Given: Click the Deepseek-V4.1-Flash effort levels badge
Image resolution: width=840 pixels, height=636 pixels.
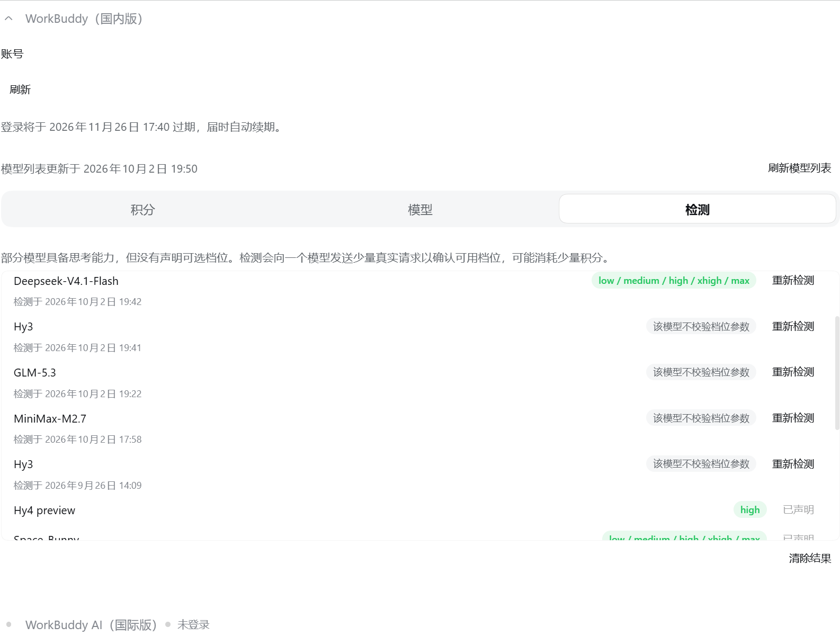Looking at the screenshot, I should click(x=674, y=281).
